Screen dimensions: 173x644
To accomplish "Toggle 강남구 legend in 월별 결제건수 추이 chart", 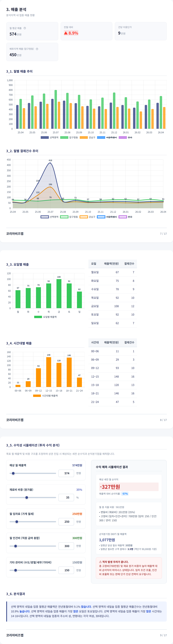I will pyautogui.click(x=87, y=217).
